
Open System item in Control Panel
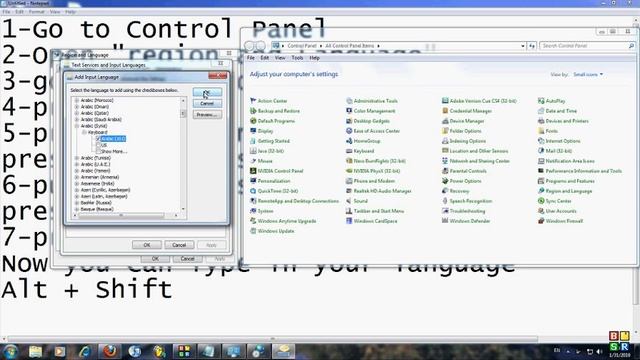click(x=262, y=211)
